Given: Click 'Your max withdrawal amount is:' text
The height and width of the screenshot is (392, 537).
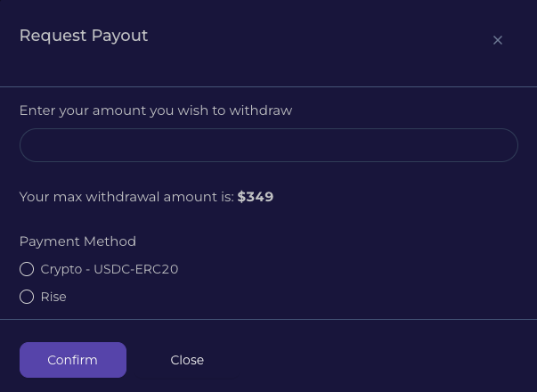Looking at the screenshot, I should 126,197.
